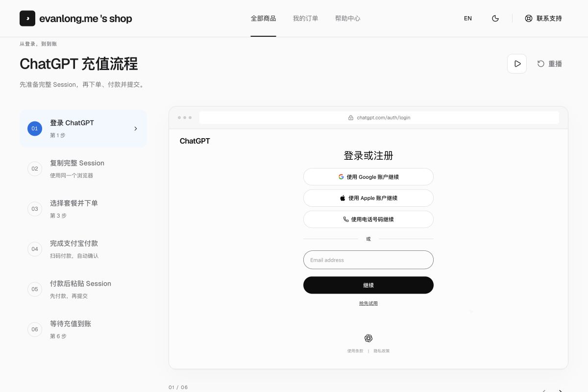Click the evanlong.me shop logo icon

pyautogui.click(x=27, y=19)
